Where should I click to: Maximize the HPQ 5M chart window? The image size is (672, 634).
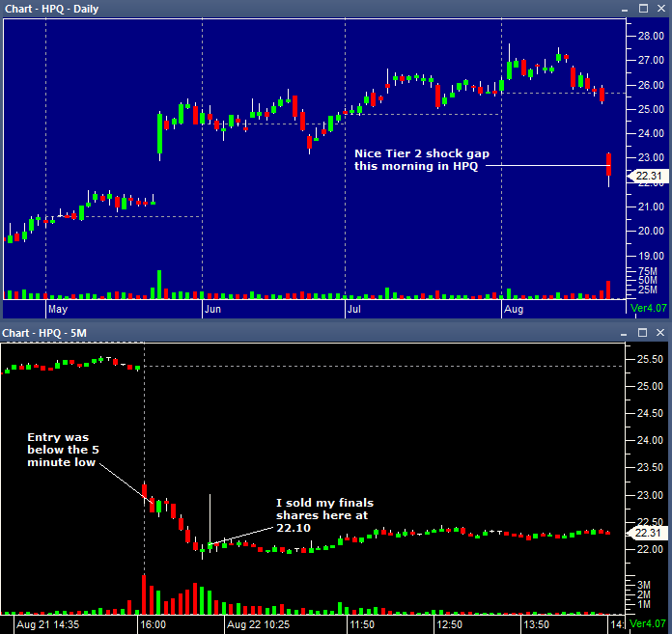pyautogui.click(x=642, y=332)
